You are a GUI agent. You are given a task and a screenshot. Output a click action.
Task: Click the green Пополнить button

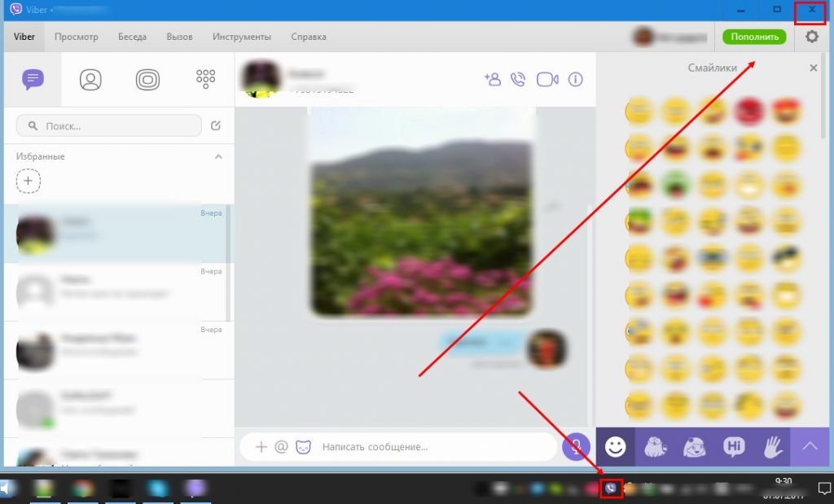pos(754,37)
